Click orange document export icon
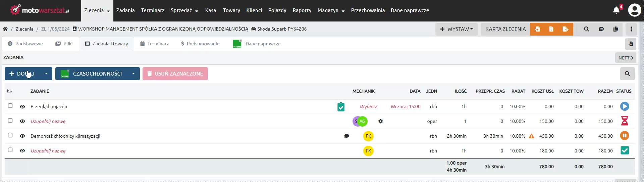 pos(566,29)
